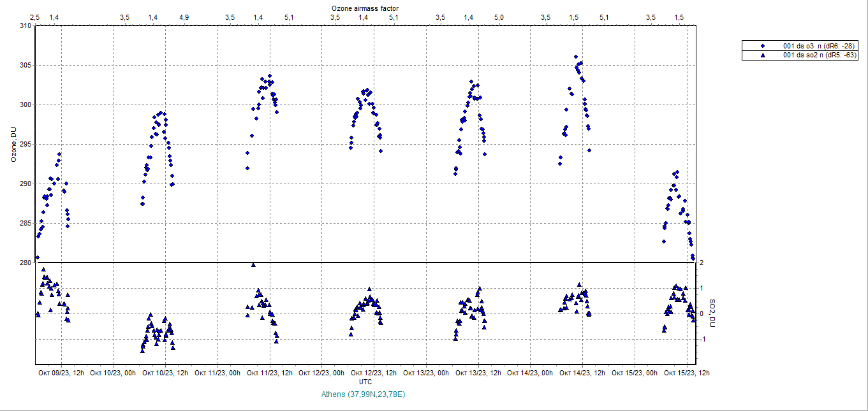868x411 pixels.
Task: Select legend entry 001 ds o3 n
Action: click(x=819, y=46)
